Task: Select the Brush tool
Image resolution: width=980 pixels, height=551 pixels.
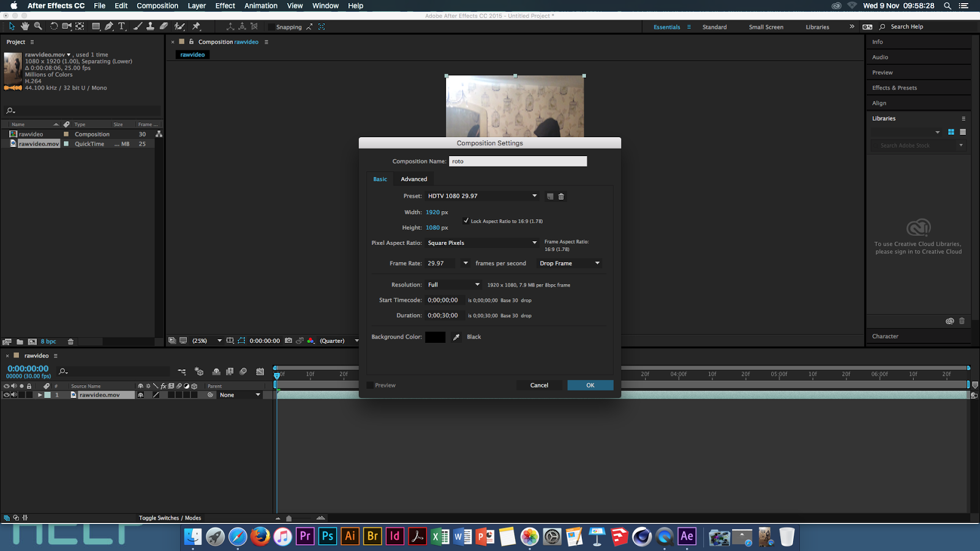Action: pos(138,26)
